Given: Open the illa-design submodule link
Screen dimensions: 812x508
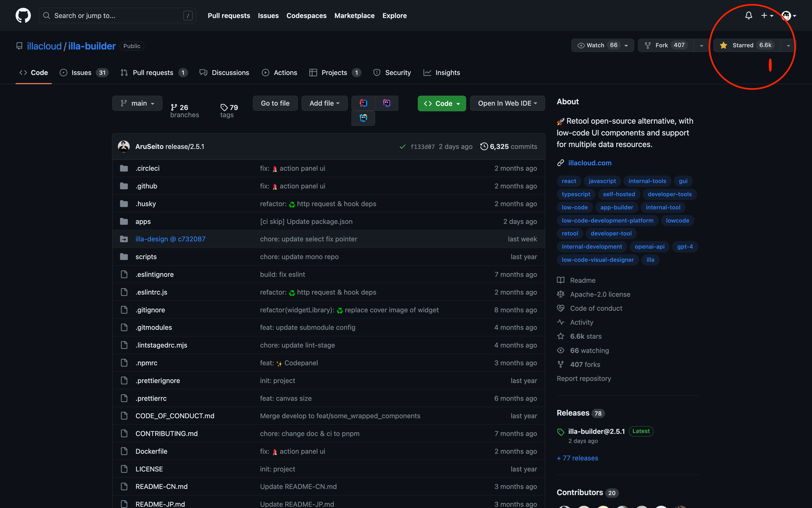Looking at the screenshot, I should point(171,239).
